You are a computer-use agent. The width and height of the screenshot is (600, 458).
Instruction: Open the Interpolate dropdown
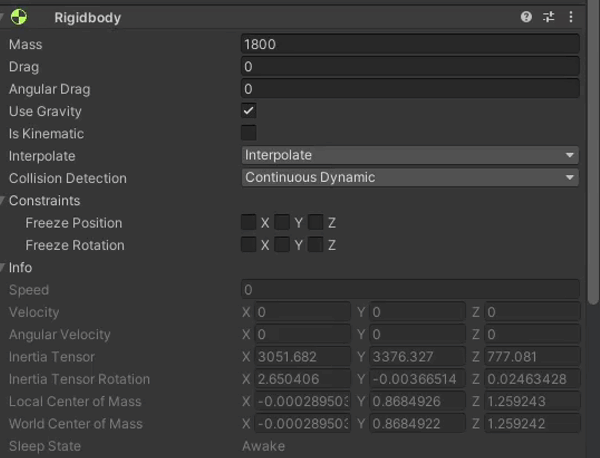point(410,155)
